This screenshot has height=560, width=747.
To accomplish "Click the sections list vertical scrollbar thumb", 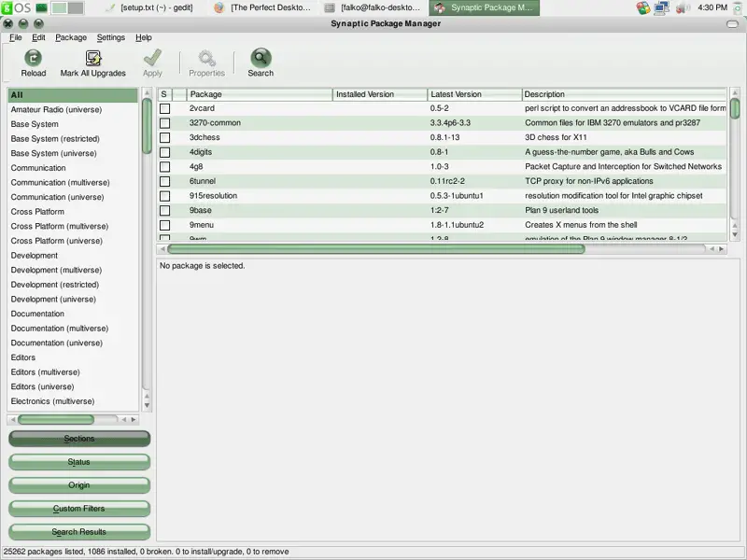I will [x=147, y=126].
